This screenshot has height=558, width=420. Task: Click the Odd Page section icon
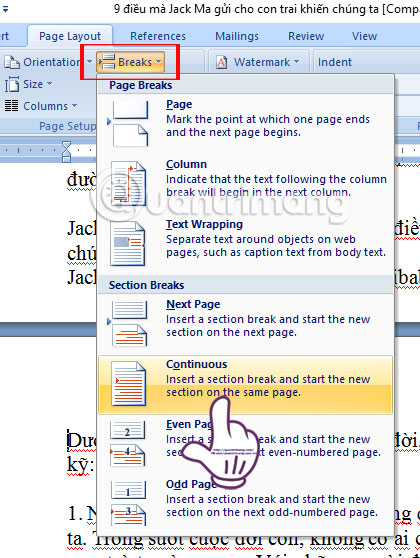pyautogui.click(x=128, y=503)
